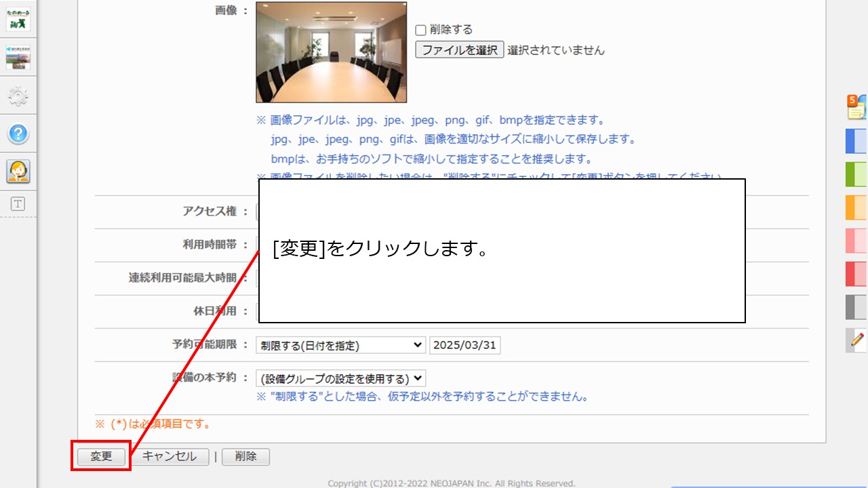
Task: Click the 予約可能期限 label
Action: (204, 344)
